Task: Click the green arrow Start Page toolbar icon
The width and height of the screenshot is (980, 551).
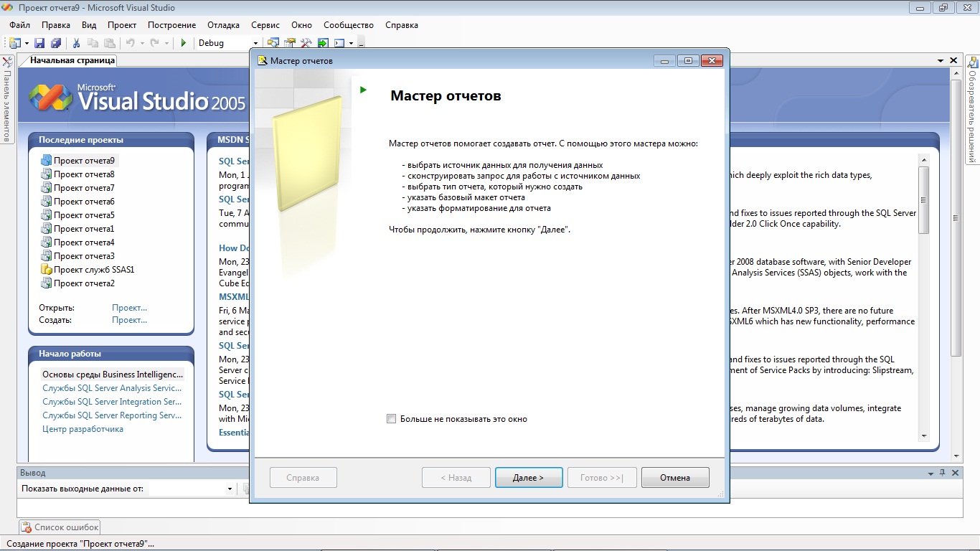Action: pos(323,43)
